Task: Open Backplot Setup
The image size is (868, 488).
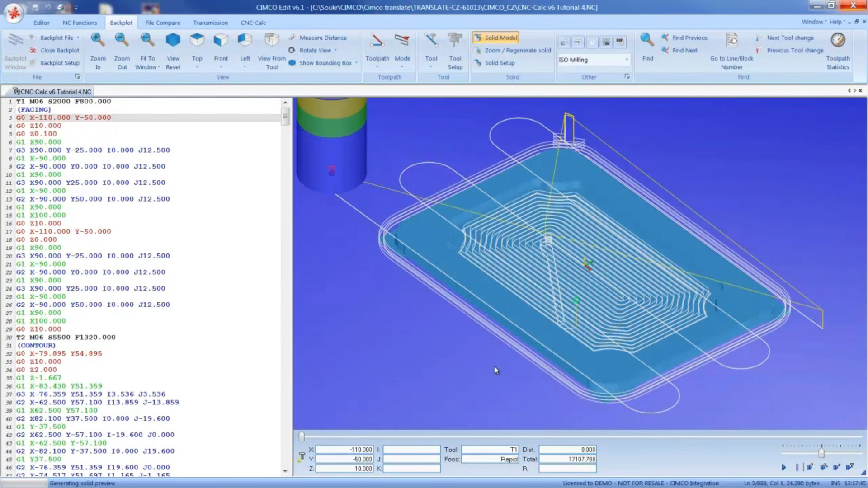Action: click(55, 63)
